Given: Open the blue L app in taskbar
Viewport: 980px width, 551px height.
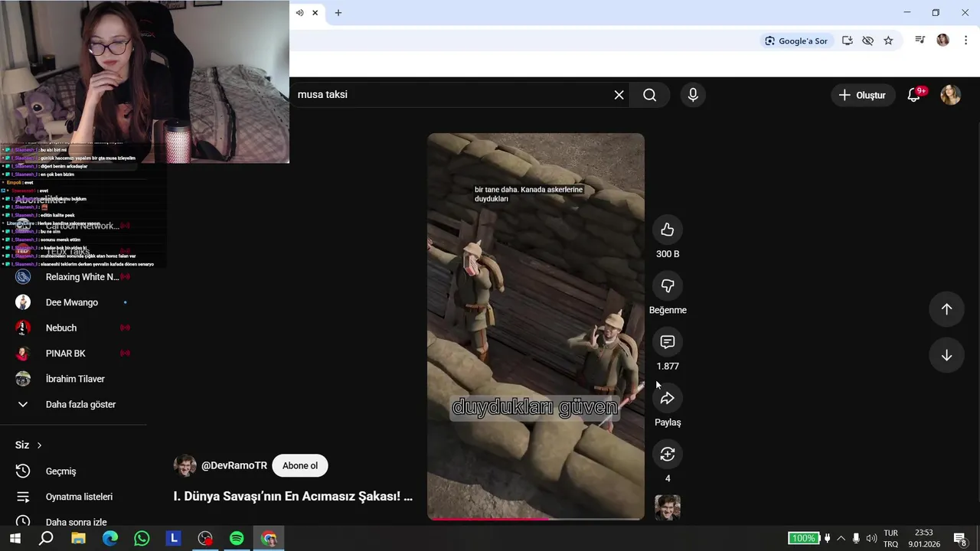Looking at the screenshot, I should (174, 538).
